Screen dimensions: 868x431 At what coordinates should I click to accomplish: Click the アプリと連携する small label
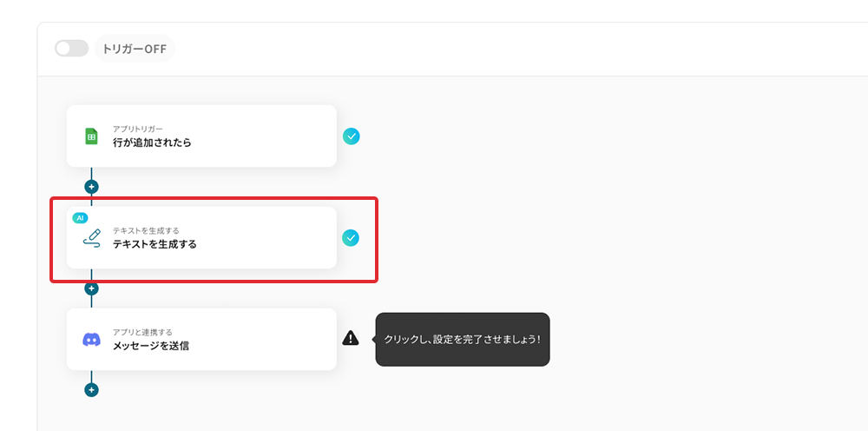pyautogui.click(x=141, y=332)
